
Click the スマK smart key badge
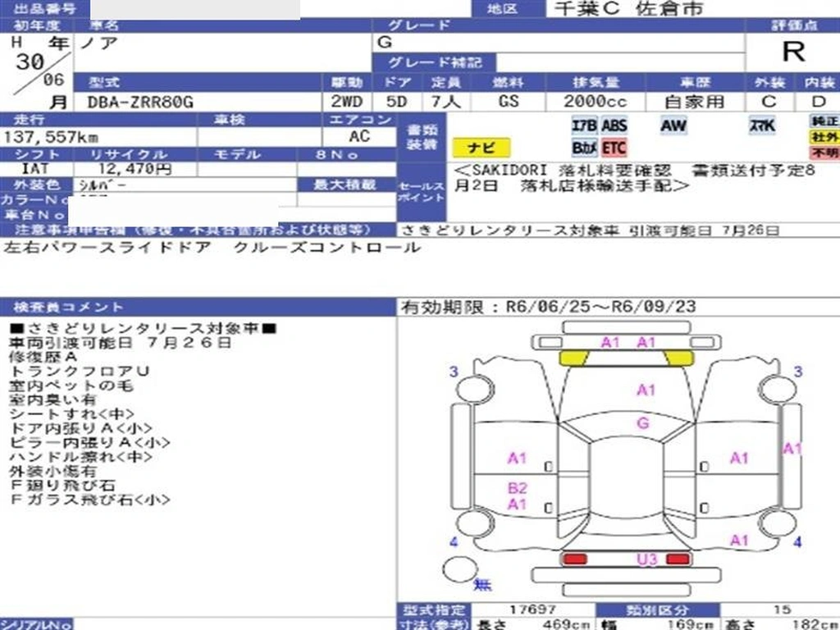coord(761,126)
